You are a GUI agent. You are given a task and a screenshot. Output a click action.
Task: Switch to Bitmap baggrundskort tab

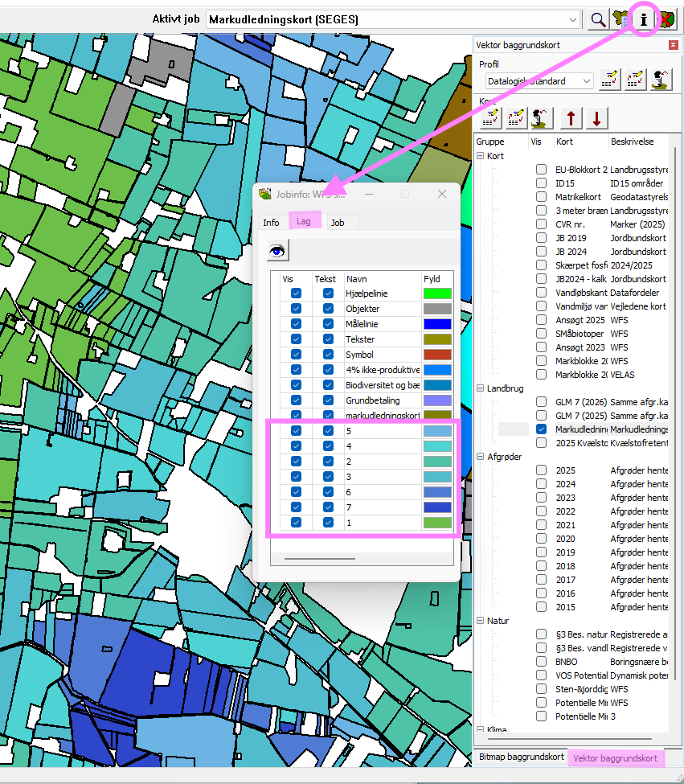(521, 757)
